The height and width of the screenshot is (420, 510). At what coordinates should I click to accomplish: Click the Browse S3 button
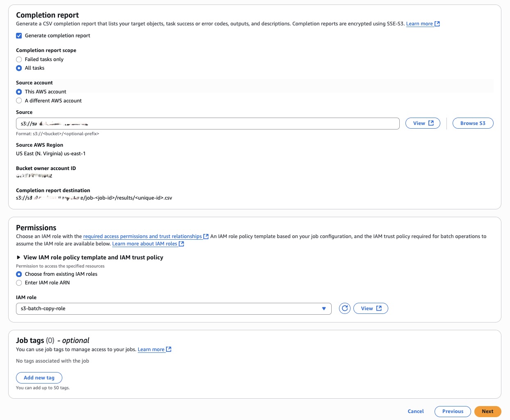point(473,123)
